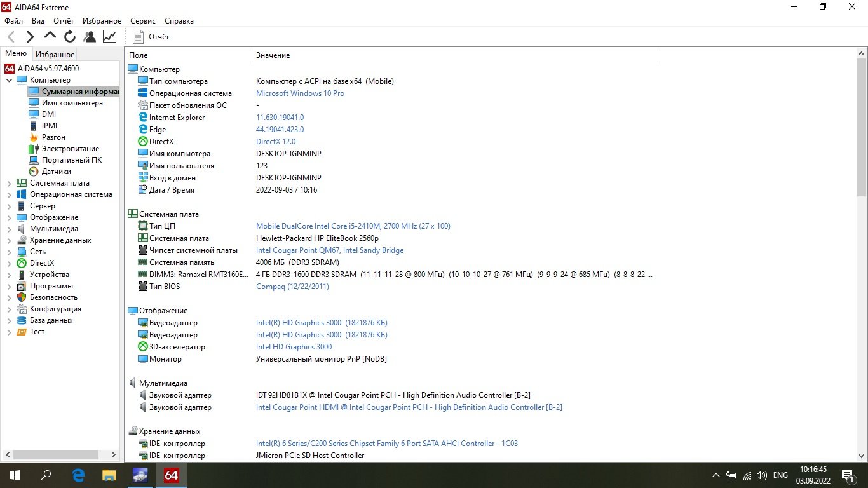Open File Explorer from the taskbar
868x488 pixels.
[109, 475]
